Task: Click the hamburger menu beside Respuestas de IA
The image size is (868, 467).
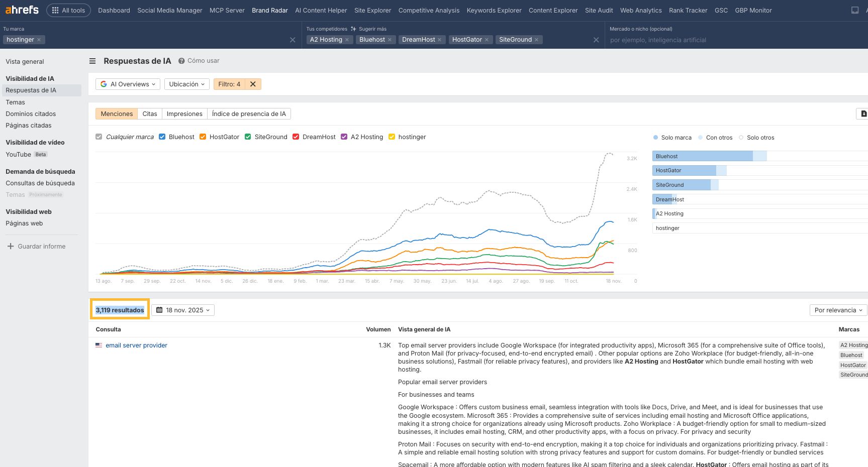Action: coord(92,61)
